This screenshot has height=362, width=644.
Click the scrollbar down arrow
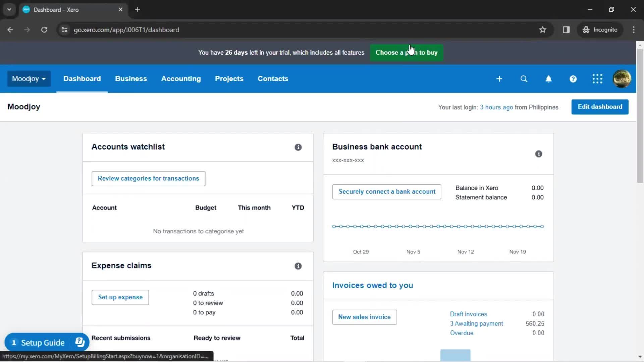(x=640, y=357)
